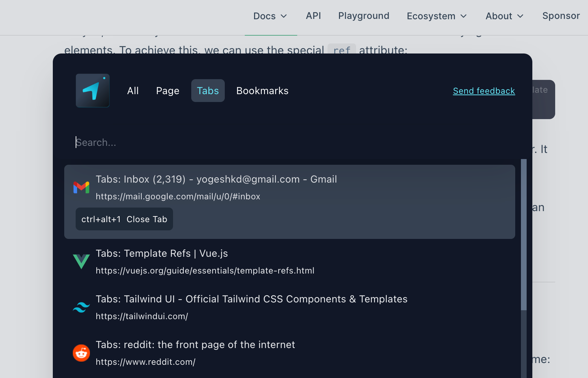588x378 pixels.
Task: Click the Gmail icon in results
Action: tap(81, 188)
